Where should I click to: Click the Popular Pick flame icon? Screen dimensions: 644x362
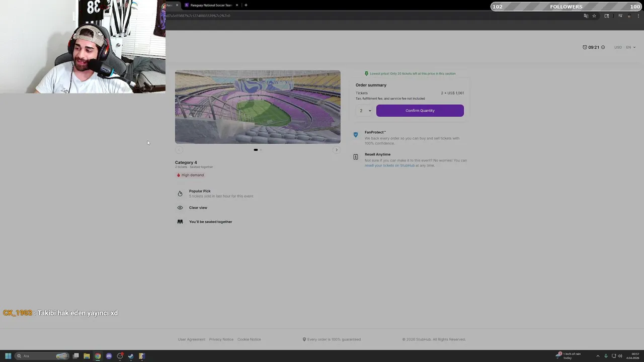tap(180, 194)
